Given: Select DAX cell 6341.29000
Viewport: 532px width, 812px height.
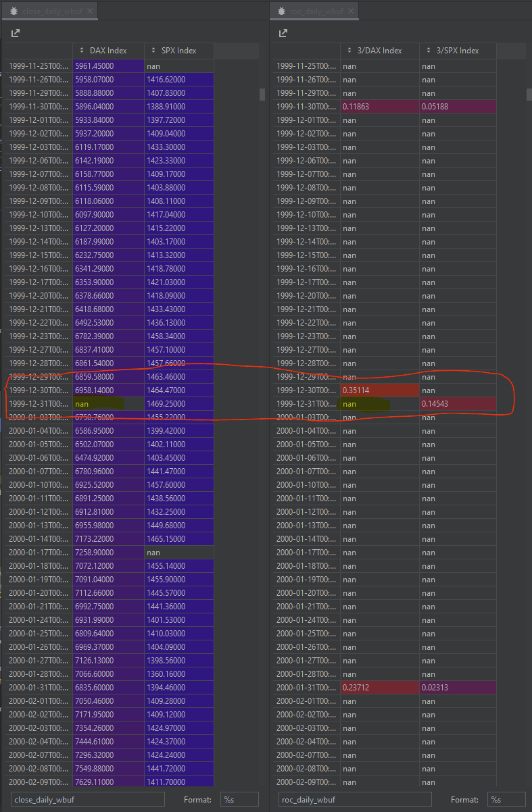Looking at the screenshot, I should coord(108,269).
